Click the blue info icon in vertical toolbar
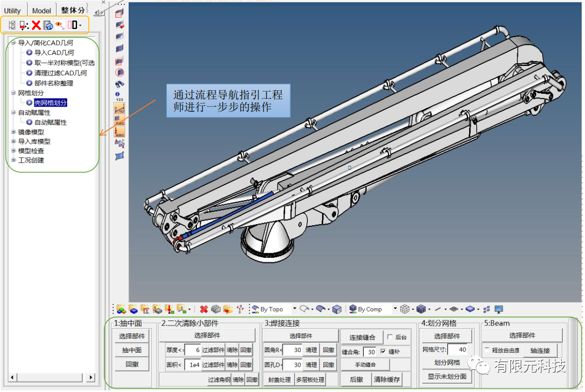 click(119, 94)
